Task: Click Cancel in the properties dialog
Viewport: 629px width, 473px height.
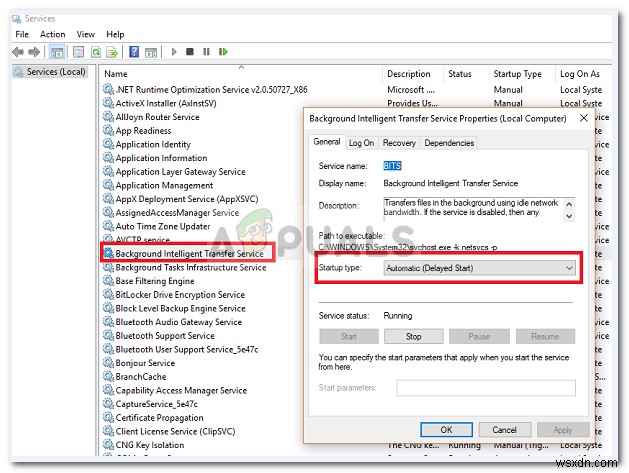Action: pyautogui.click(x=505, y=430)
